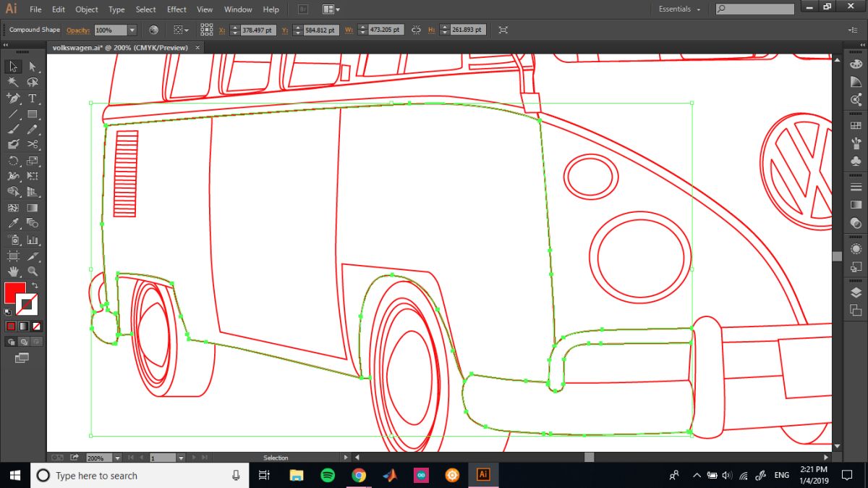
Task: Open the Essentials workspace switcher
Action: (x=679, y=9)
